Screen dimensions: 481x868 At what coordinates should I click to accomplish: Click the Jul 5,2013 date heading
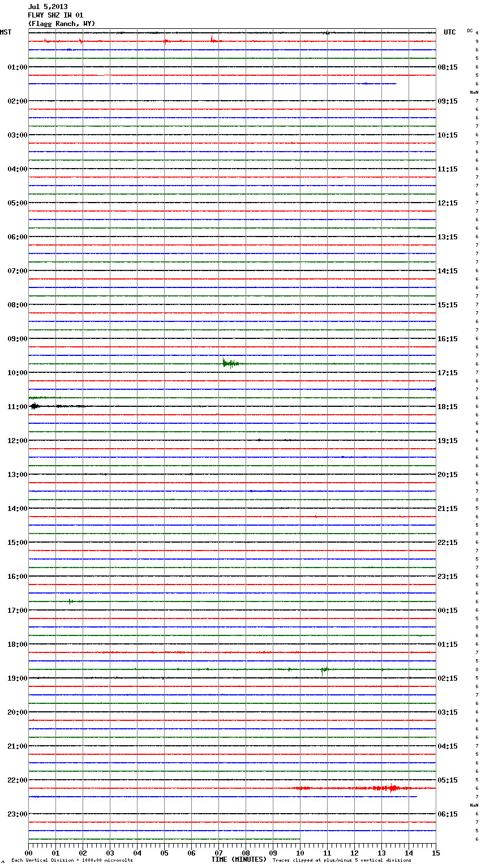pyautogui.click(x=48, y=7)
